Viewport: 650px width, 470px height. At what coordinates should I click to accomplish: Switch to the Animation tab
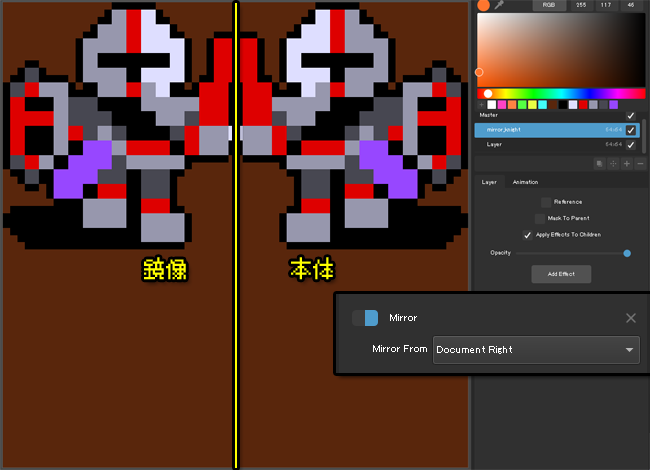(525, 182)
